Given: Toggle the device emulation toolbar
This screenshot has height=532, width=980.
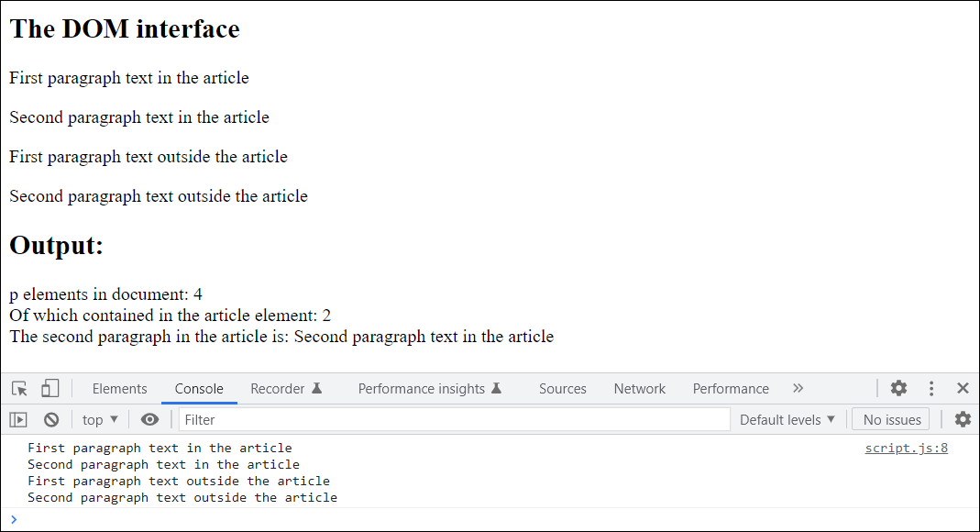Looking at the screenshot, I should click(x=50, y=388).
